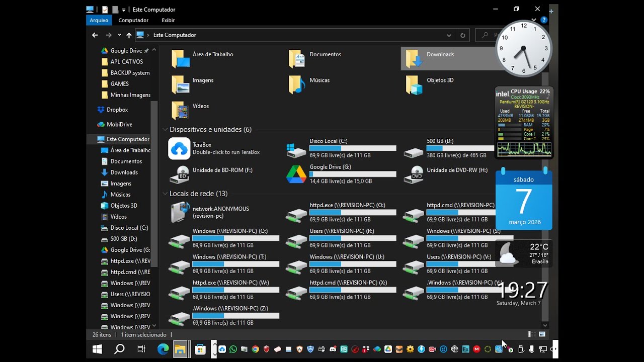Viewport: 644px width, 362px height.
Task: Open taskbar Search magnifier
Action: 119,349
